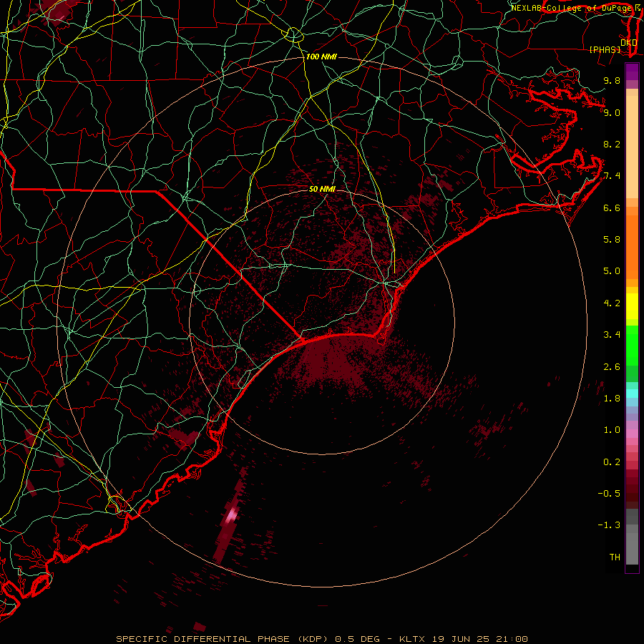Click the 1.8 color scale value
This screenshot has height=644, width=644.
[612, 399]
